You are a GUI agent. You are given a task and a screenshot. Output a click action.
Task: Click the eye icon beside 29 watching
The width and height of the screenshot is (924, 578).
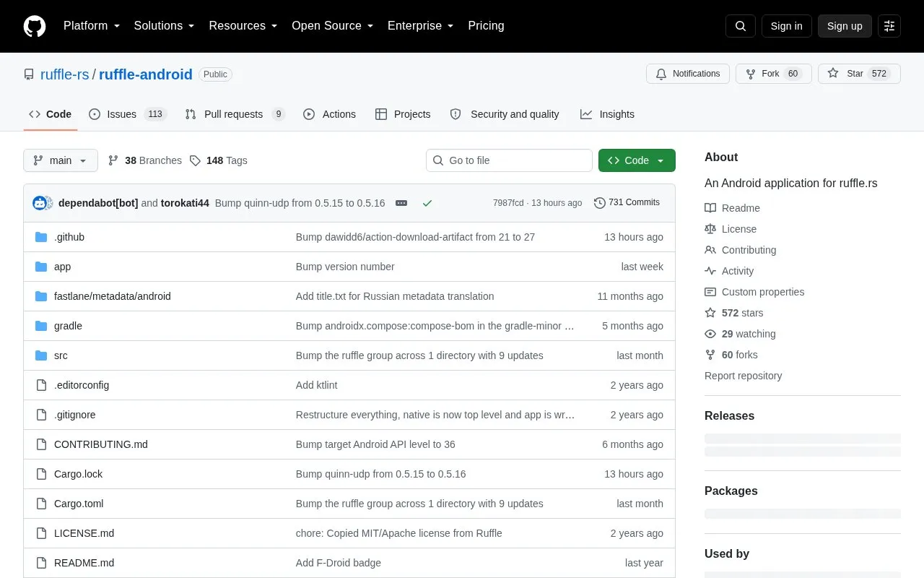(x=710, y=334)
